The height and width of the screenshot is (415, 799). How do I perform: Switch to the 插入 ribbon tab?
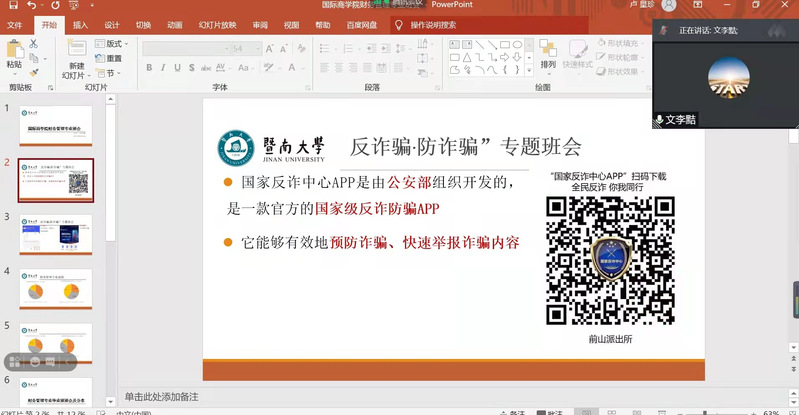[x=80, y=25]
